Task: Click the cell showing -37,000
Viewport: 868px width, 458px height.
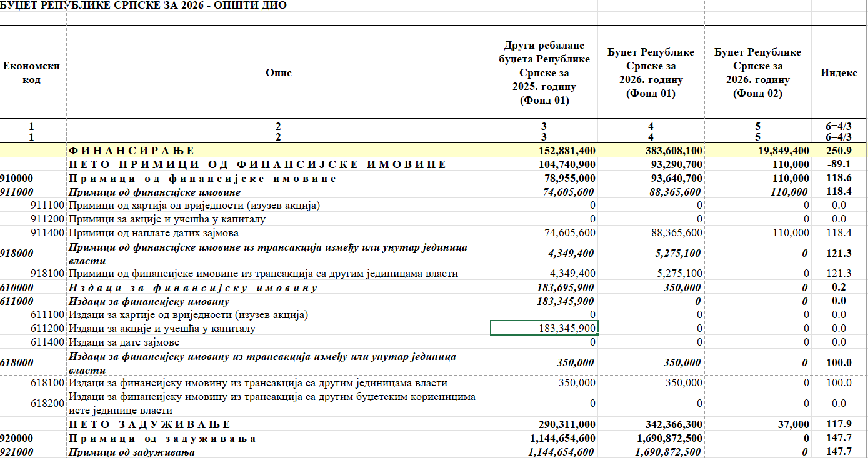Action: tap(791, 425)
